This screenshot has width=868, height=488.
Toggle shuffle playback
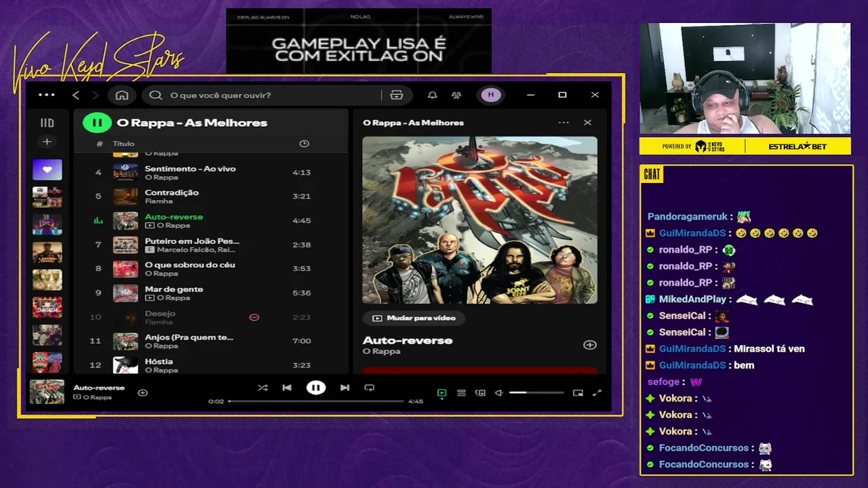pos(262,388)
